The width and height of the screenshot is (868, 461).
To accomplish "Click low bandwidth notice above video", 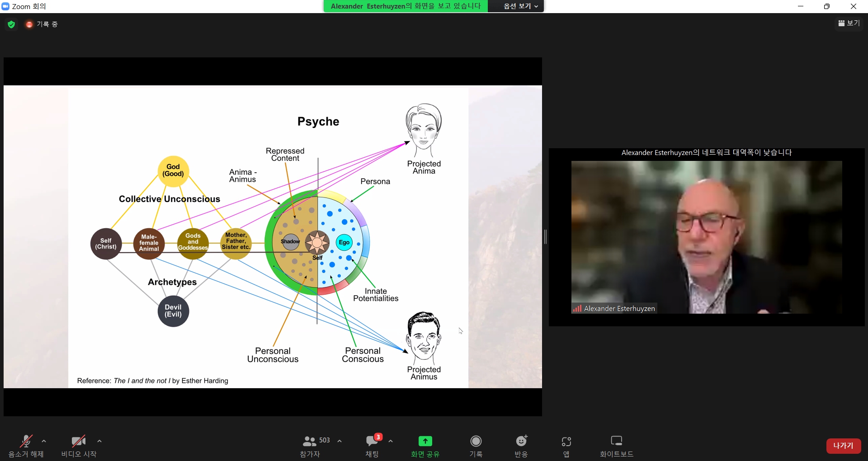I will 707,153.
